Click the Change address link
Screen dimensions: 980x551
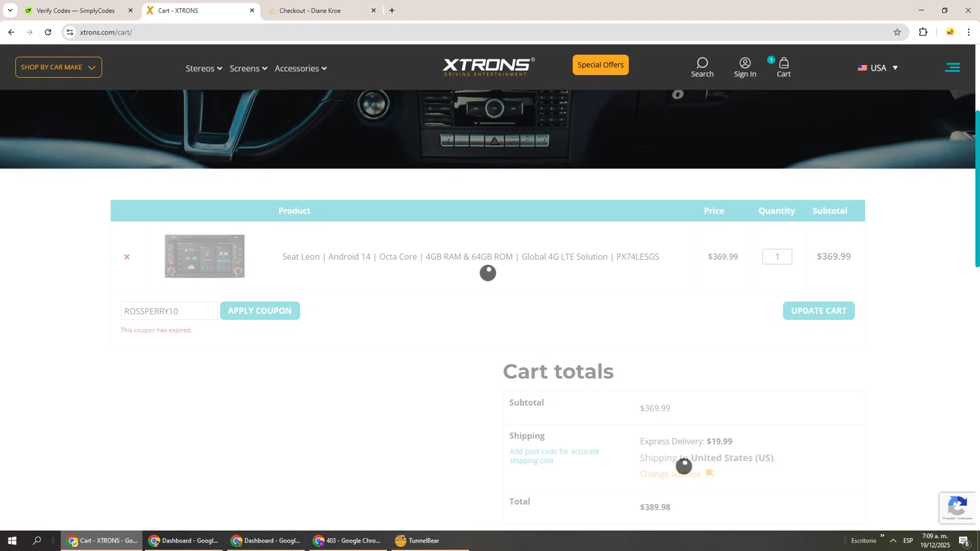pos(670,474)
